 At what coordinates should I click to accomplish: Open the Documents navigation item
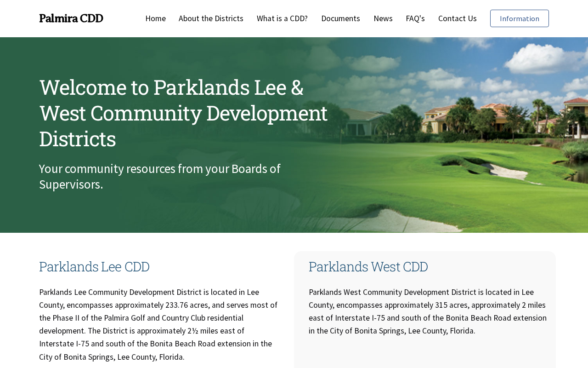[x=340, y=18]
